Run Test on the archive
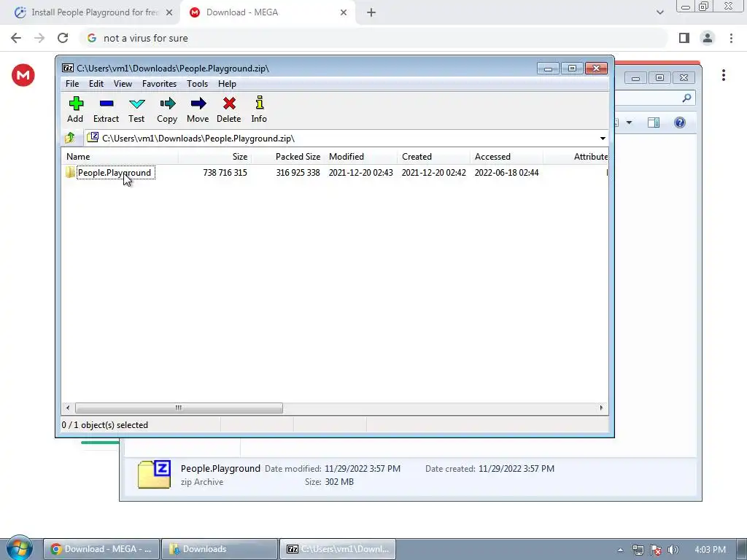 pyautogui.click(x=136, y=109)
